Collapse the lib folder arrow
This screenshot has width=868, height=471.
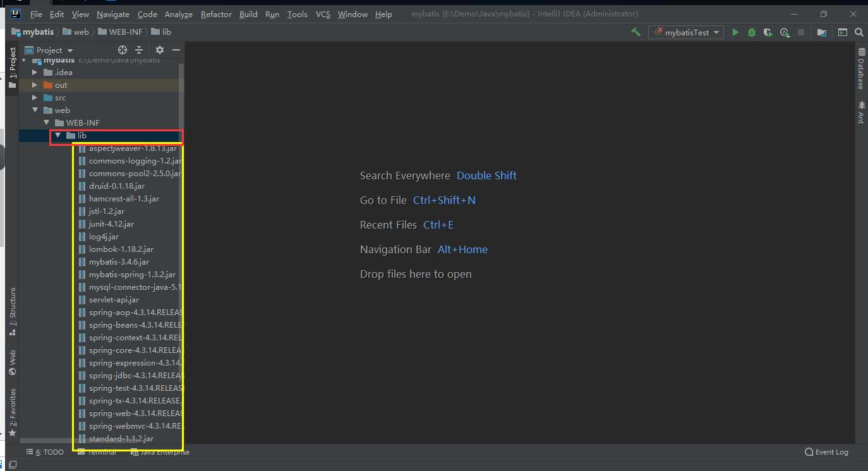click(58, 136)
